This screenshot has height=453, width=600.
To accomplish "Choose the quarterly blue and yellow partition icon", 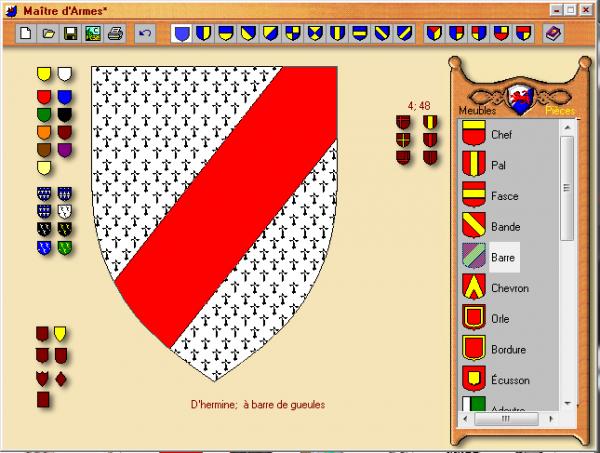I will 293,33.
